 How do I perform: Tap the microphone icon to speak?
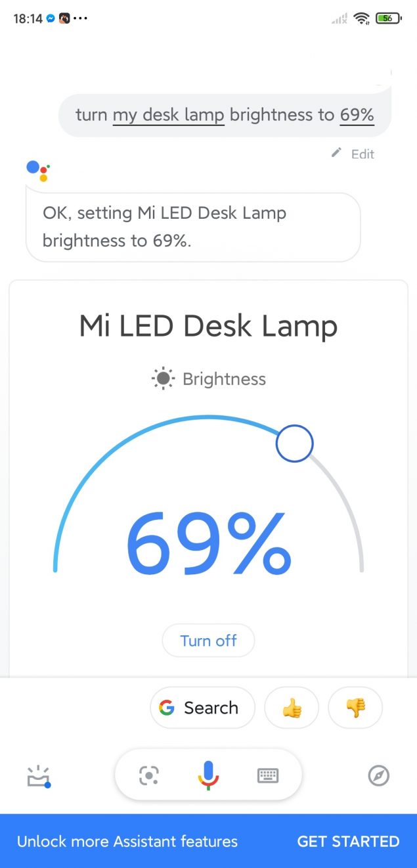coord(208,776)
